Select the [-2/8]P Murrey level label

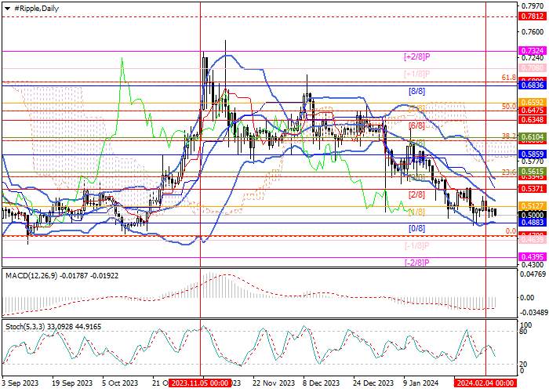point(416,263)
